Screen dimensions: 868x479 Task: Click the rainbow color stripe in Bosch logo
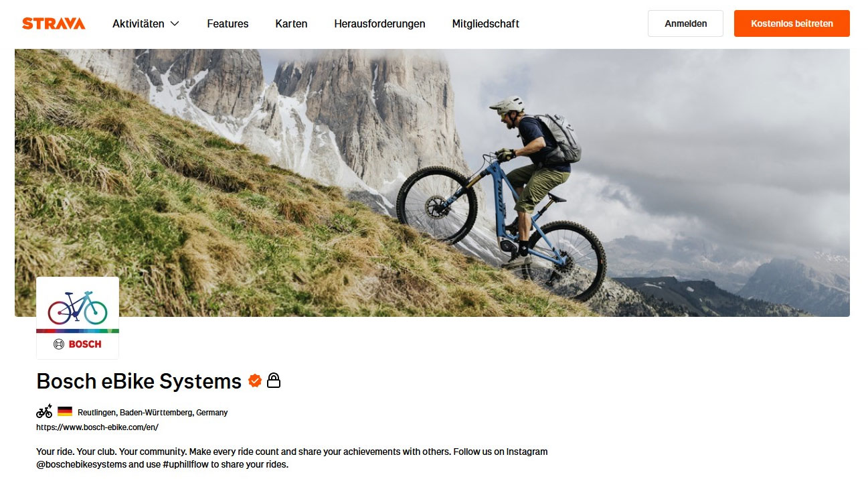[x=78, y=331]
